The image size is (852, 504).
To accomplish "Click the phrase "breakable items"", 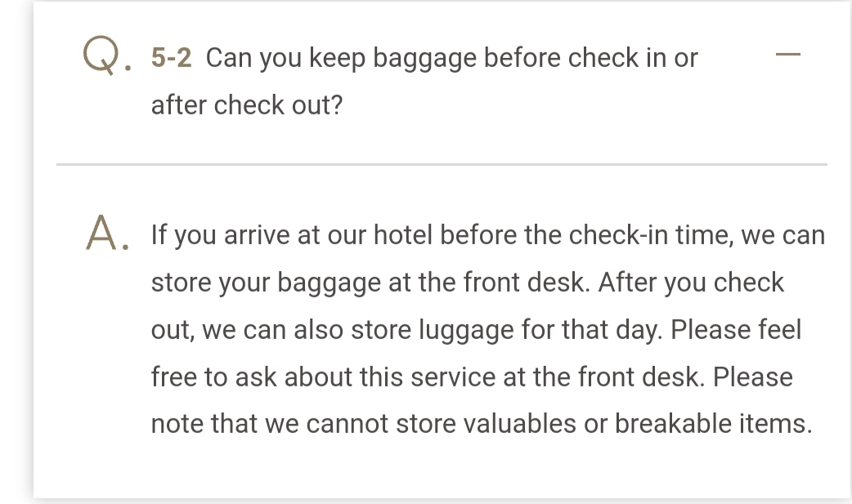I will point(711,424).
